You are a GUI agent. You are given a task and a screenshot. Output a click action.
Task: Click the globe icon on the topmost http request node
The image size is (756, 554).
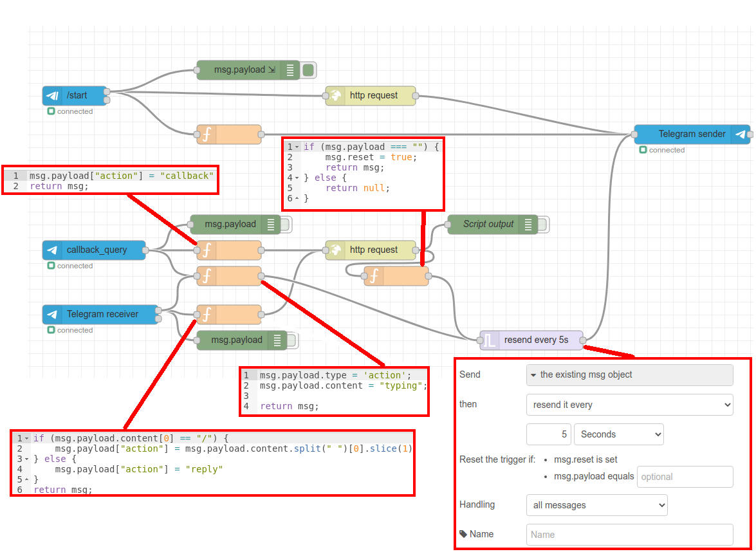pyautogui.click(x=336, y=95)
